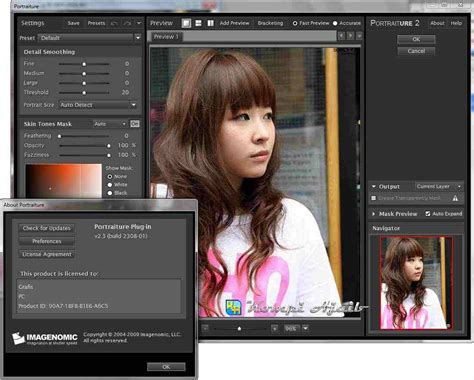Expand the Mask Preview section
This screenshot has height=380, width=474.
pos(374,214)
